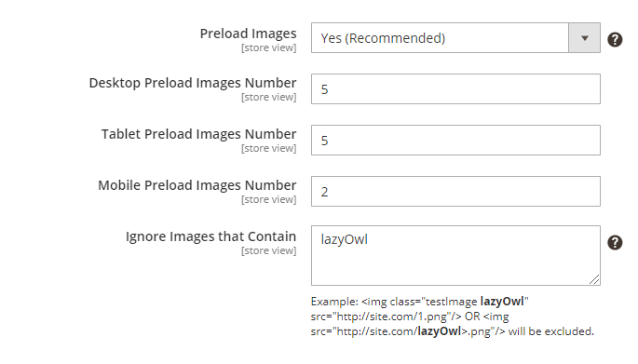Click the 'Ignore Images that Contain' label
The width and height of the screenshot is (638, 364).
point(210,236)
